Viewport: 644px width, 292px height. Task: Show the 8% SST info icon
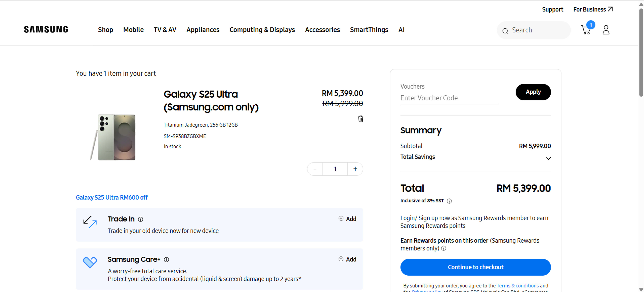coord(449,201)
